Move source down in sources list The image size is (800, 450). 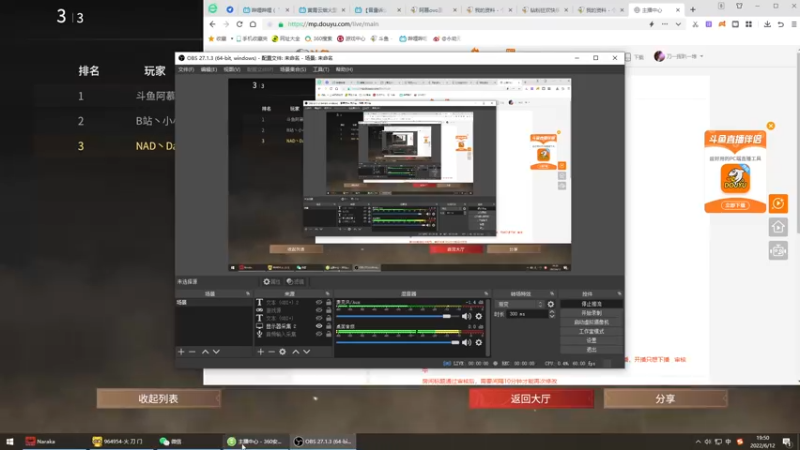[307, 352]
